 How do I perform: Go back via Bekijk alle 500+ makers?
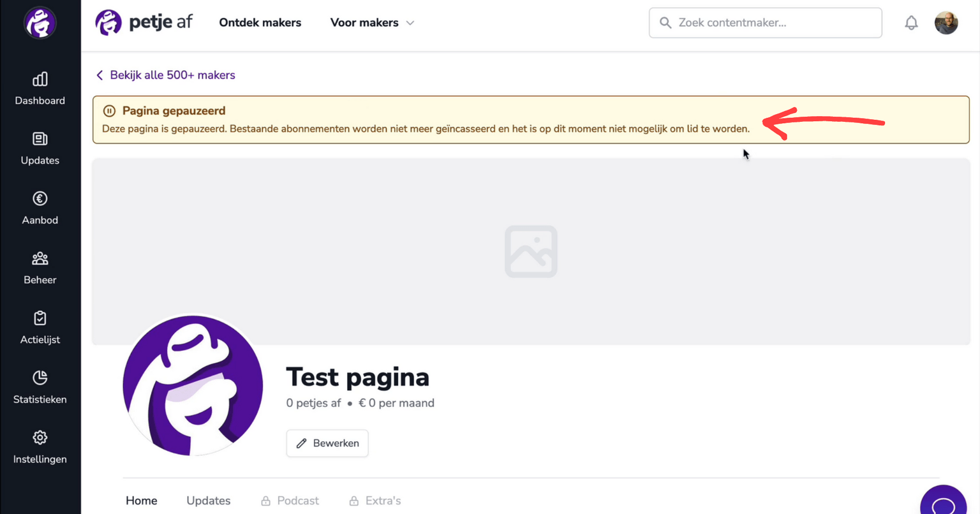tap(165, 75)
